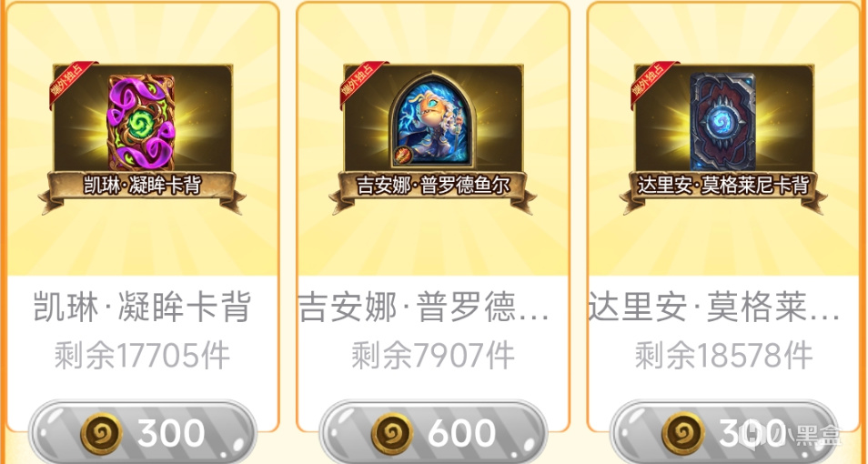Click the purple Kailin card back image
The height and width of the screenshot is (464, 868).
(x=142, y=123)
